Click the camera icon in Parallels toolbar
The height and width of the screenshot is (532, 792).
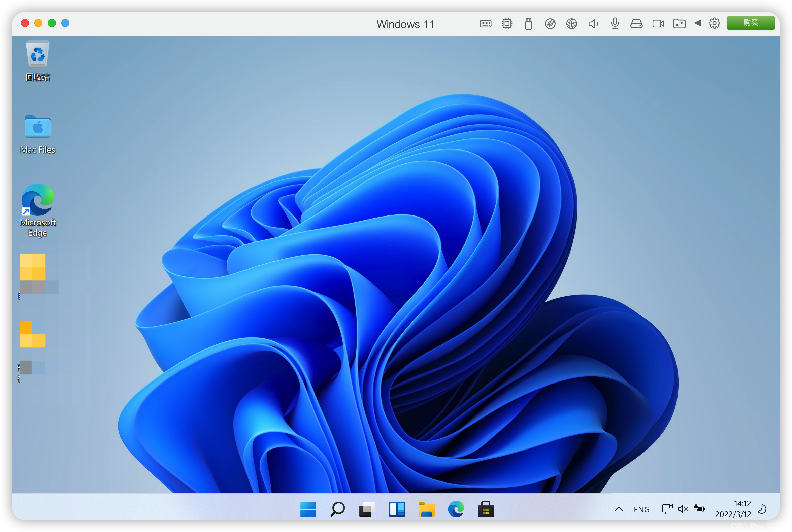658,24
